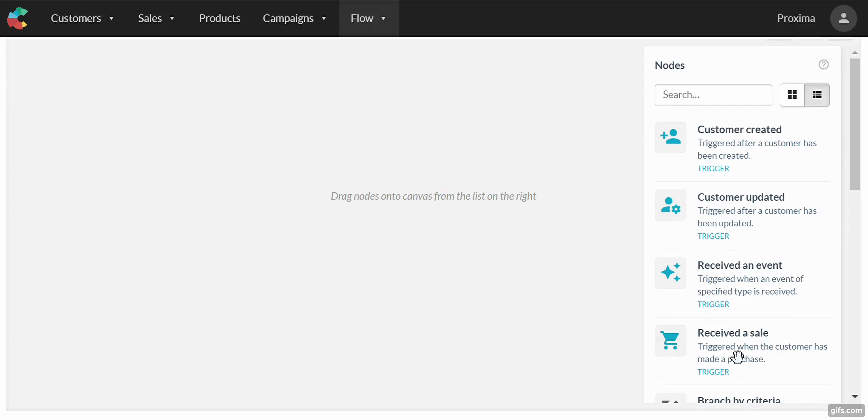The height and width of the screenshot is (420, 868).
Task: Click the Received a sale title
Action: click(733, 333)
